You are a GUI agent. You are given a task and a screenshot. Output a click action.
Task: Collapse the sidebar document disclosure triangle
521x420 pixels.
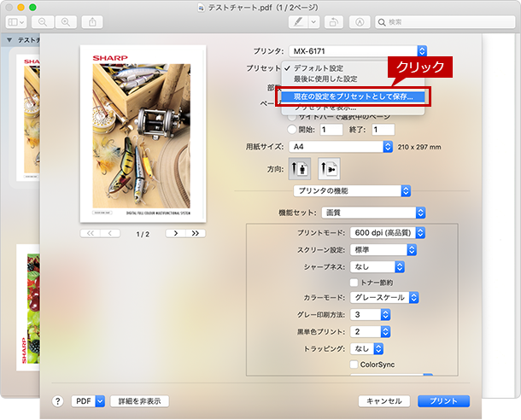(x=9, y=40)
